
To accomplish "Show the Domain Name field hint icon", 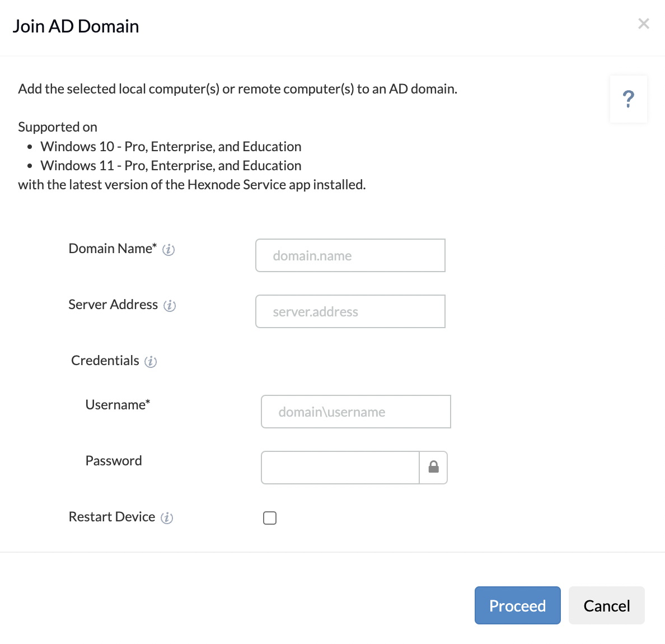I will pos(168,250).
